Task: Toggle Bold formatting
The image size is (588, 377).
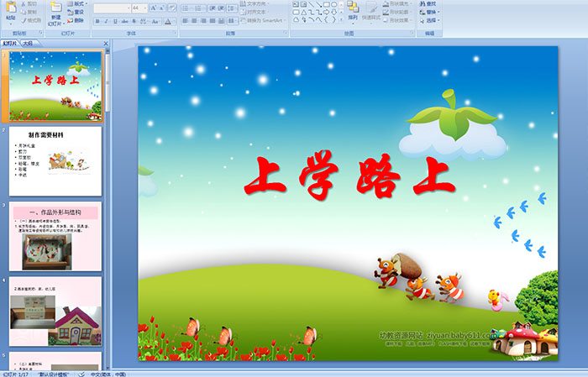Action: point(97,21)
